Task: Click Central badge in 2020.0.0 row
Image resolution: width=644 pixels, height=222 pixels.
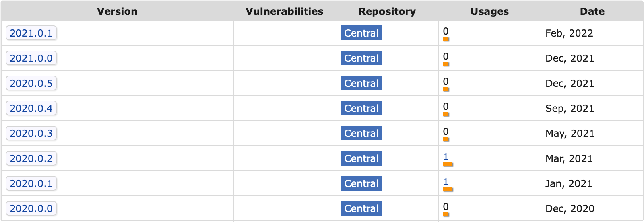Action: pos(361,208)
